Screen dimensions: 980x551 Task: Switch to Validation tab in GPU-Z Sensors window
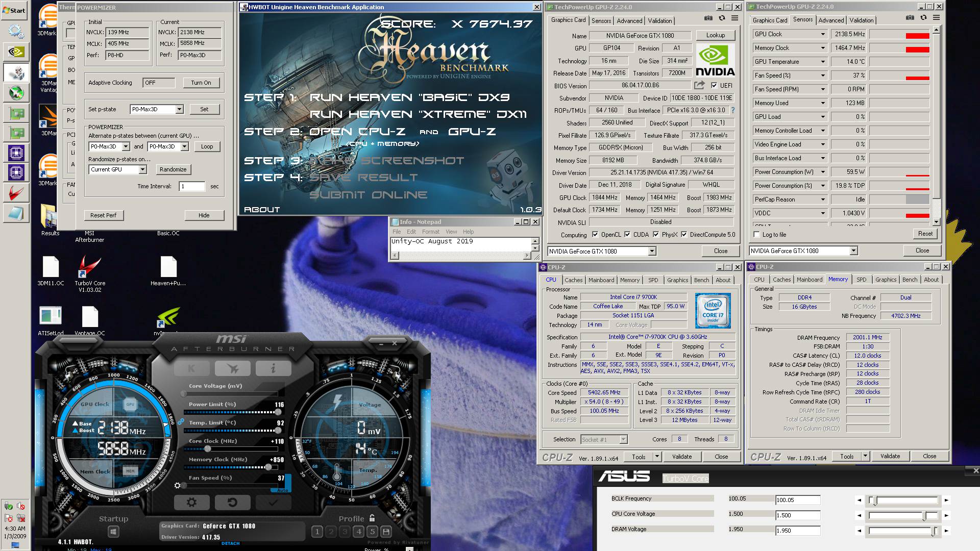click(862, 20)
